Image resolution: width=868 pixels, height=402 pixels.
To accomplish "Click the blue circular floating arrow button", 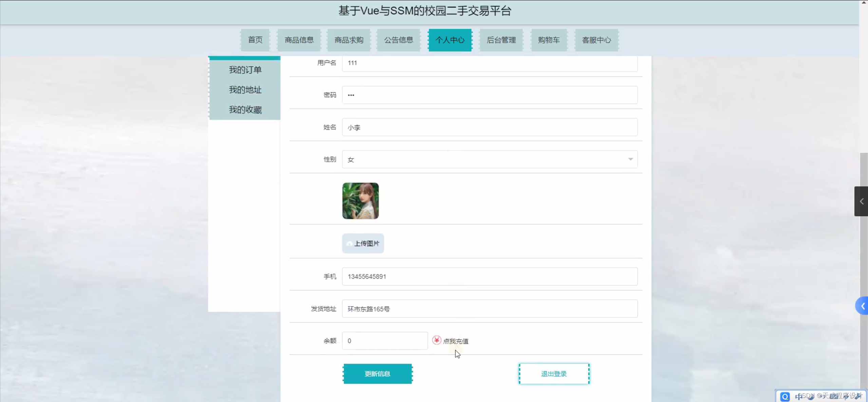I will [862, 306].
